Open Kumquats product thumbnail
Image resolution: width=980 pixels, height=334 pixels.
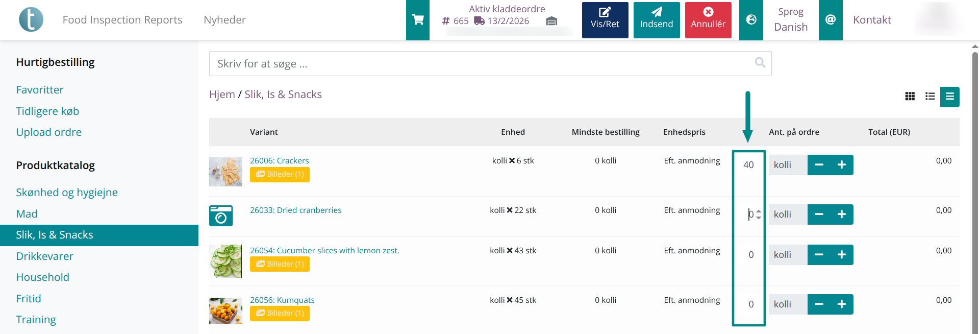[x=225, y=311]
